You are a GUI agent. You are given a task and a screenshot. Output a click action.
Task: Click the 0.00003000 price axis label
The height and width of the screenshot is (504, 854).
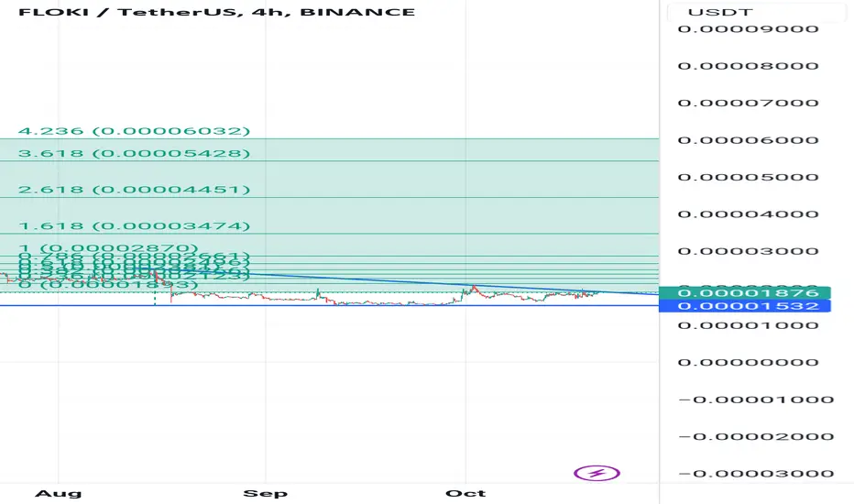(749, 251)
